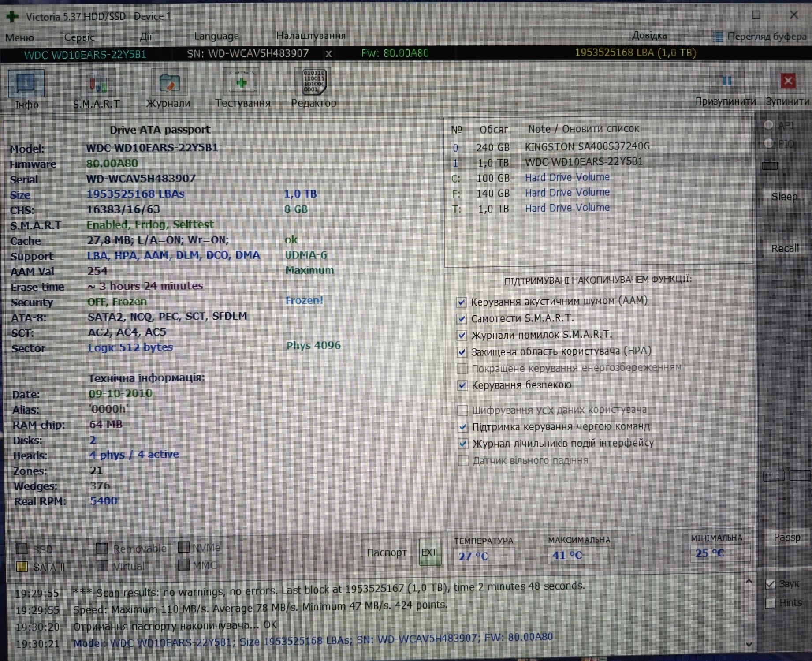Open the Дії menu

pyautogui.click(x=145, y=37)
